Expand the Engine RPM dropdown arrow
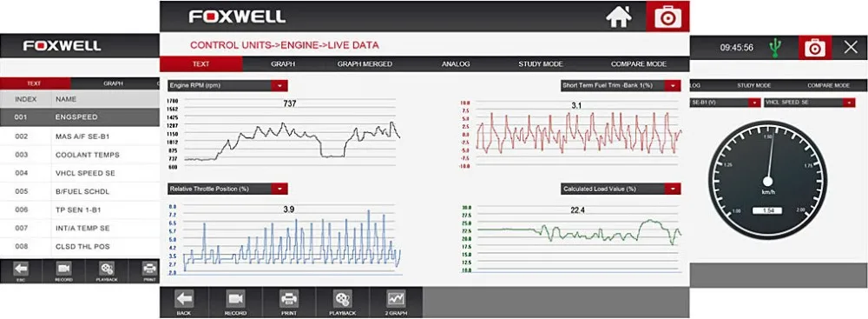The height and width of the screenshot is (319, 868). click(x=279, y=86)
